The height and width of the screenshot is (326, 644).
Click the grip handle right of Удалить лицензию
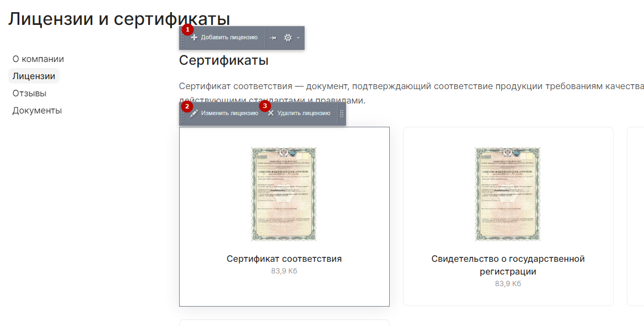tap(342, 114)
